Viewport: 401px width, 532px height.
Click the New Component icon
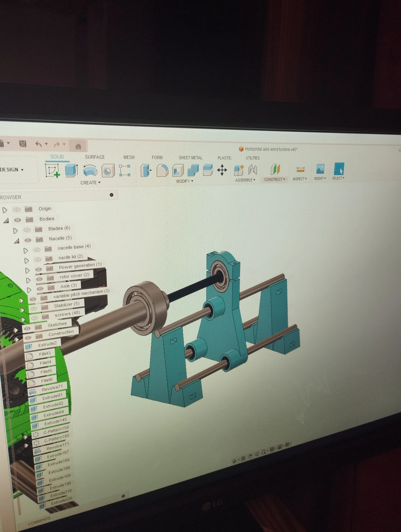pyautogui.click(x=239, y=170)
